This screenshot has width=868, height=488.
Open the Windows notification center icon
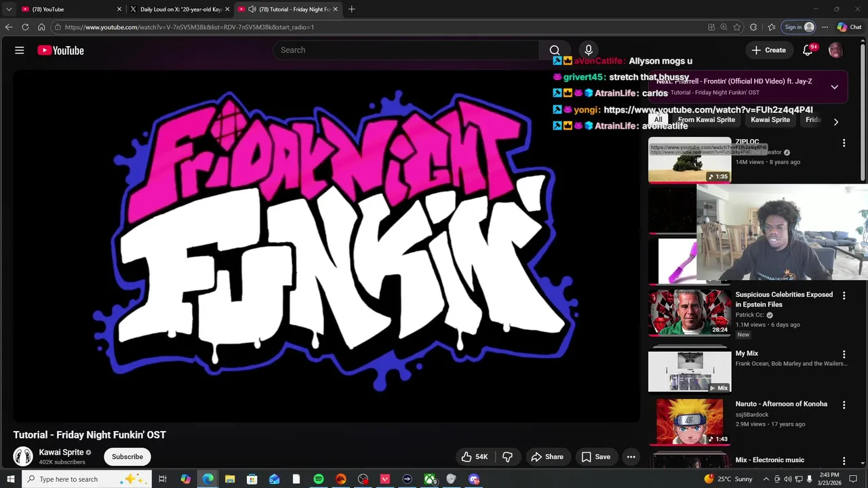tap(854, 479)
